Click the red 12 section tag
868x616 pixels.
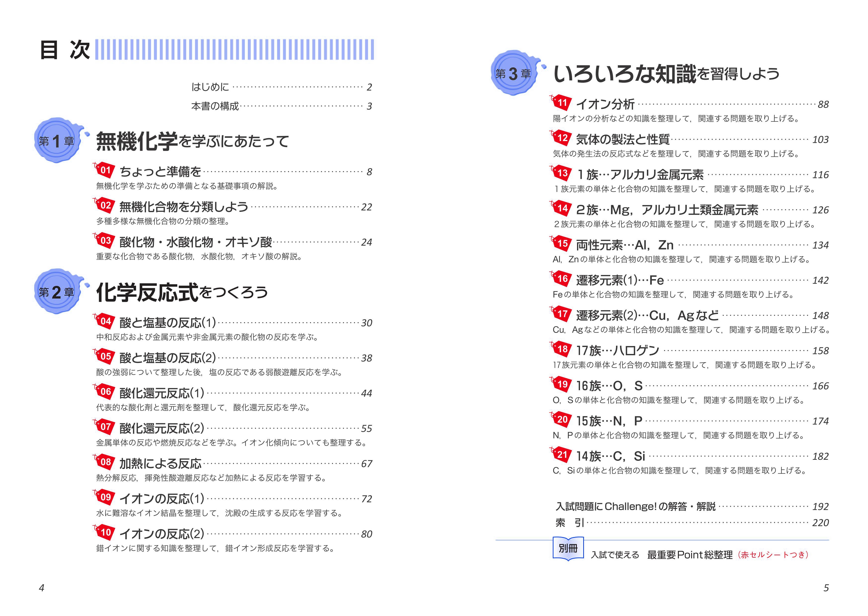point(561,137)
